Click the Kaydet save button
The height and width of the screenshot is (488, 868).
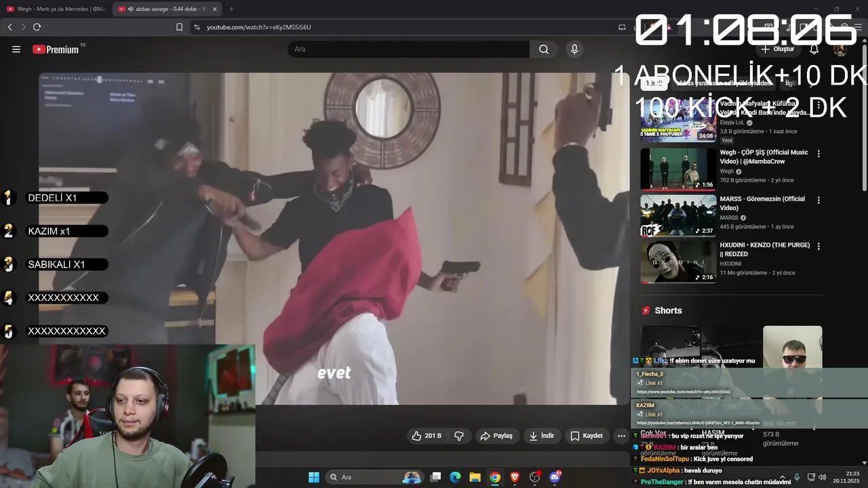[x=587, y=436]
